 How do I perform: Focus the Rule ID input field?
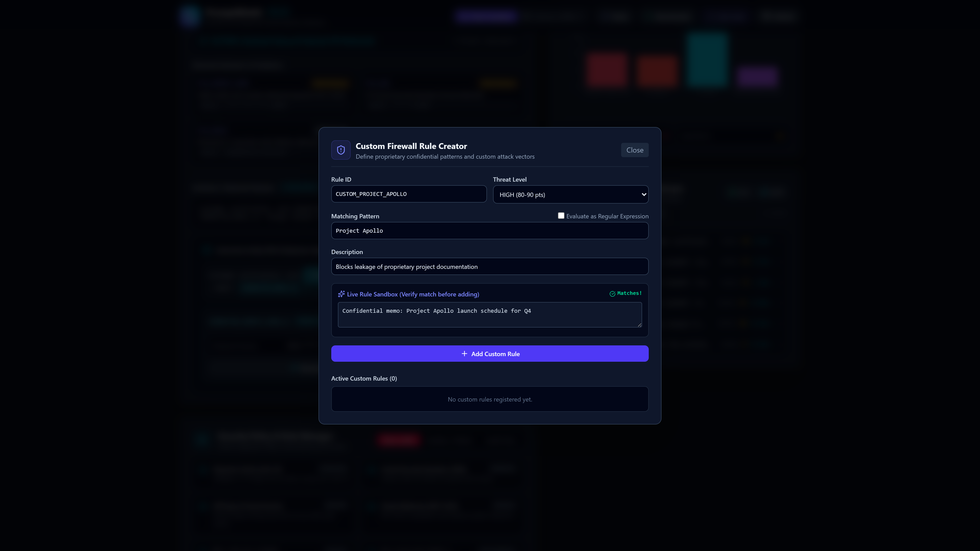coord(409,194)
